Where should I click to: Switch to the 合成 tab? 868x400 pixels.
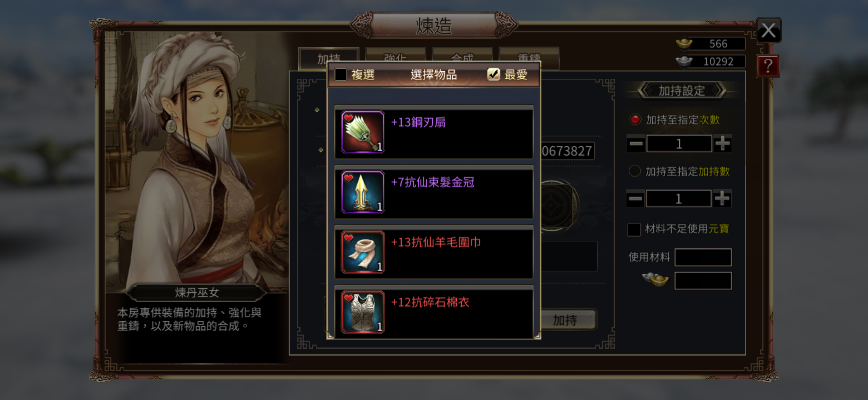[x=462, y=56]
